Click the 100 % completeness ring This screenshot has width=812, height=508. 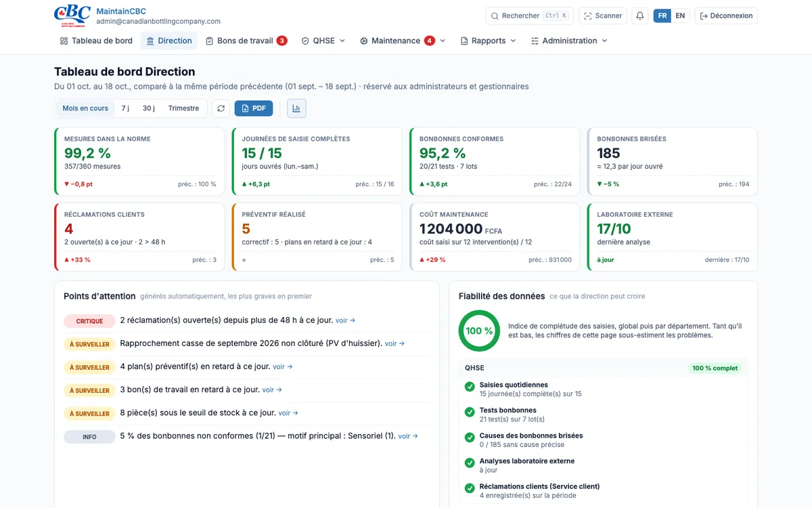click(x=479, y=331)
